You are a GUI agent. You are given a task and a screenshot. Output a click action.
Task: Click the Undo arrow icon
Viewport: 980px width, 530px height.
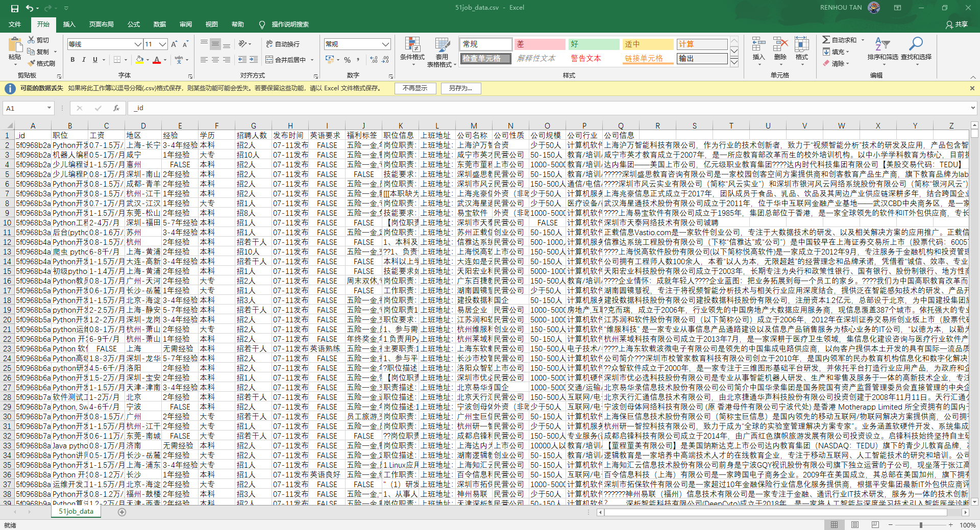(30, 8)
